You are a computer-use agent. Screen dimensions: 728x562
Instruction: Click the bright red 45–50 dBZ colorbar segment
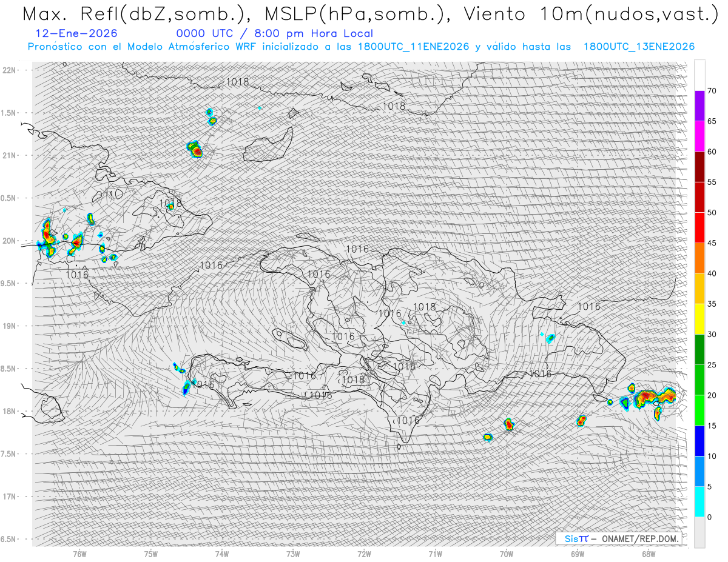[699, 228]
